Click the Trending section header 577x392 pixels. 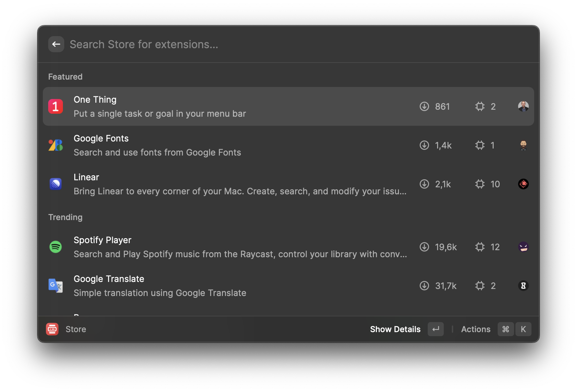point(65,217)
